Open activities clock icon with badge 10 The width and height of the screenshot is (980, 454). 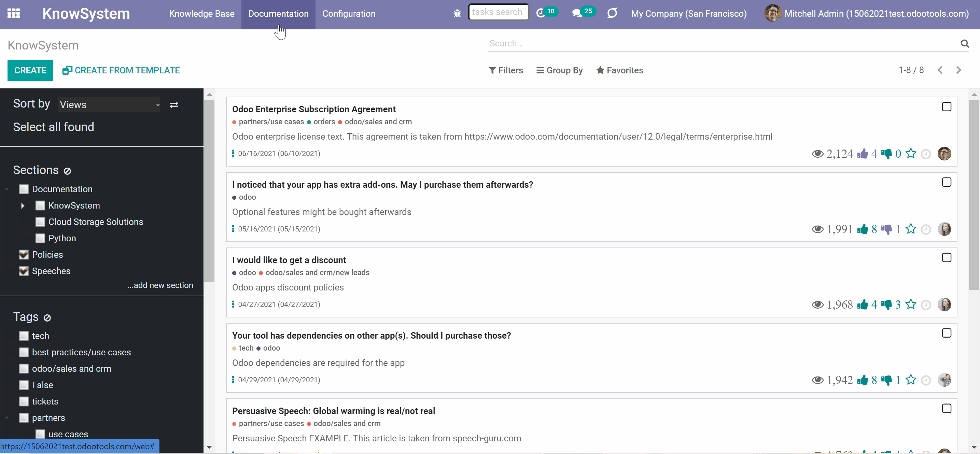[546, 13]
